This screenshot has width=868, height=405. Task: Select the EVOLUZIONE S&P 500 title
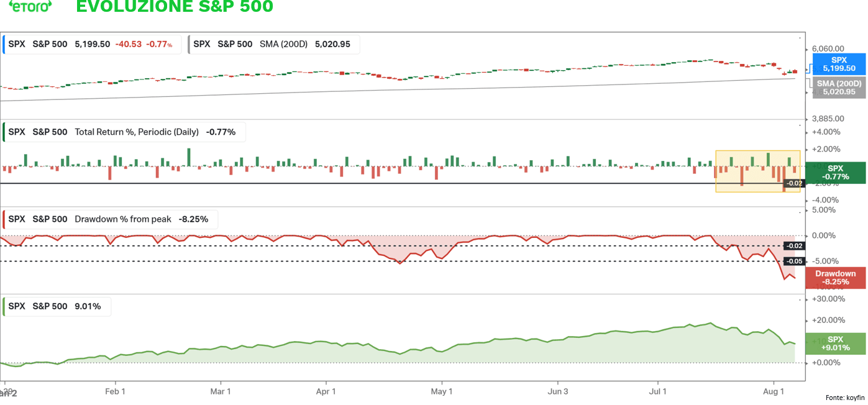tap(174, 6)
